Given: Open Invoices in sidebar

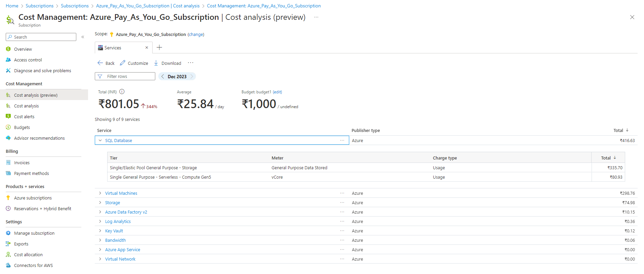Looking at the screenshot, I should click(x=22, y=163).
